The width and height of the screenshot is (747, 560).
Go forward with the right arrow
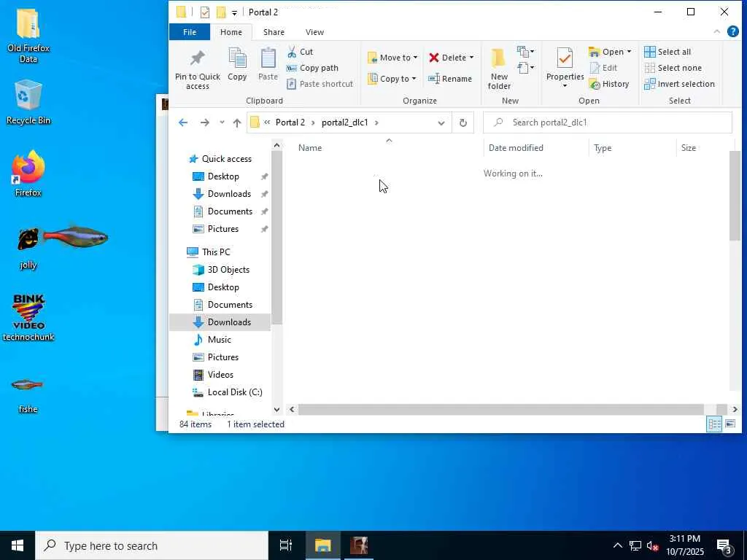pyautogui.click(x=204, y=122)
